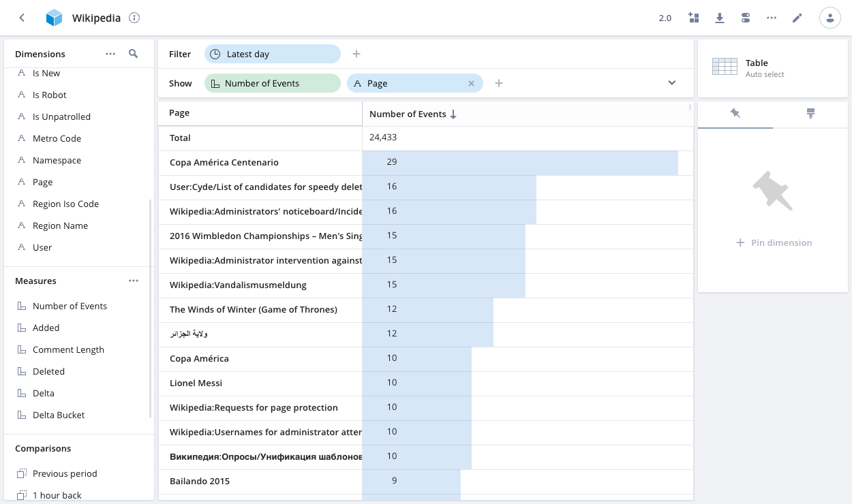This screenshot has height=504, width=852.
Task: Click the Bailando 2015 row
Action: click(x=426, y=482)
